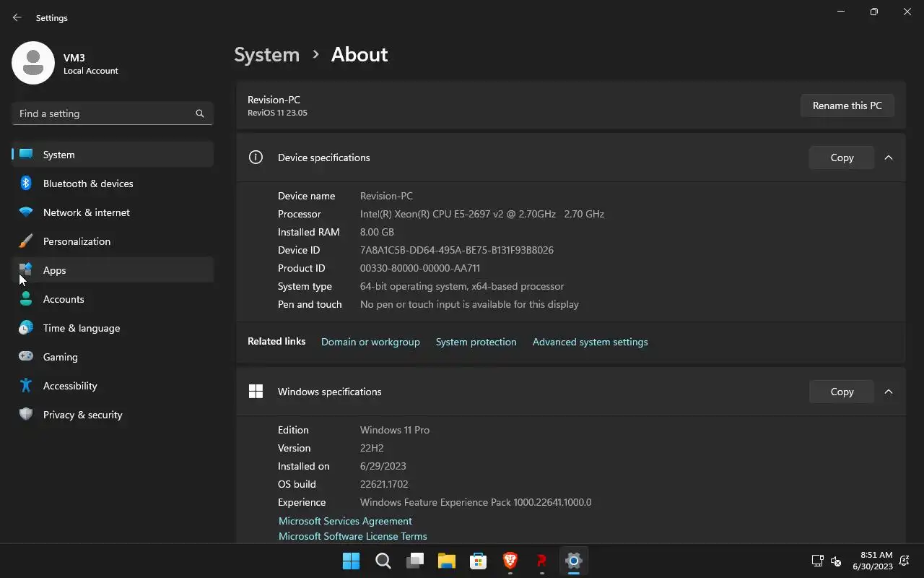Collapse the Device specifications section chevron
The width and height of the screenshot is (924, 578).
click(x=889, y=158)
